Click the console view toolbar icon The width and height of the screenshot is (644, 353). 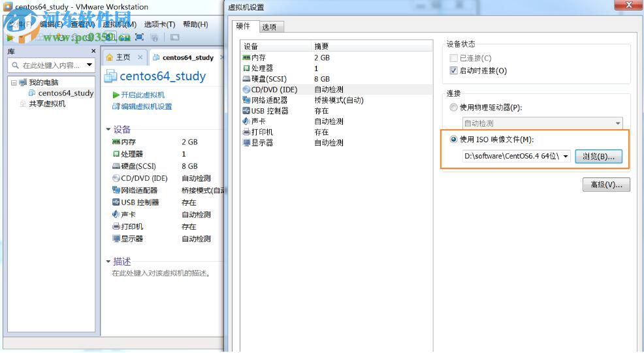[x=174, y=37]
